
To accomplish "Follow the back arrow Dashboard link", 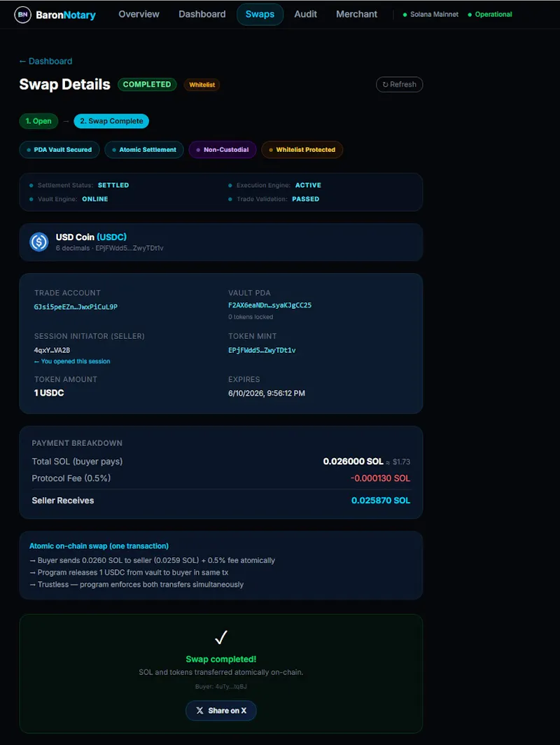I will [x=45, y=62].
